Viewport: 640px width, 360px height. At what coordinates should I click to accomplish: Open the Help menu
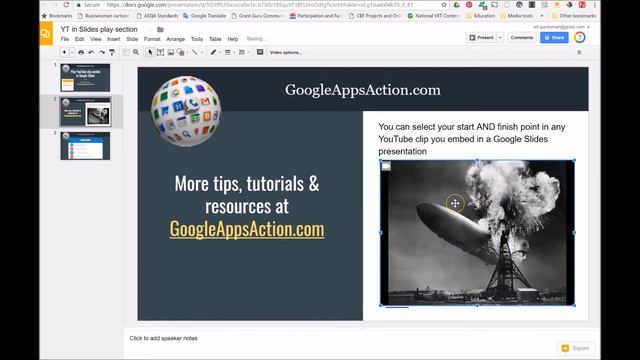[233, 39]
